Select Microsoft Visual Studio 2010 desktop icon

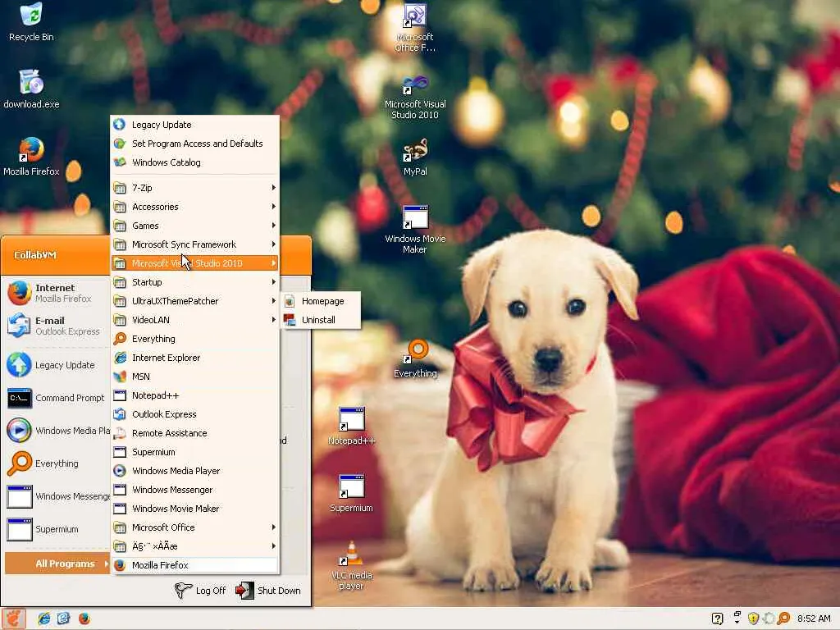click(x=414, y=98)
